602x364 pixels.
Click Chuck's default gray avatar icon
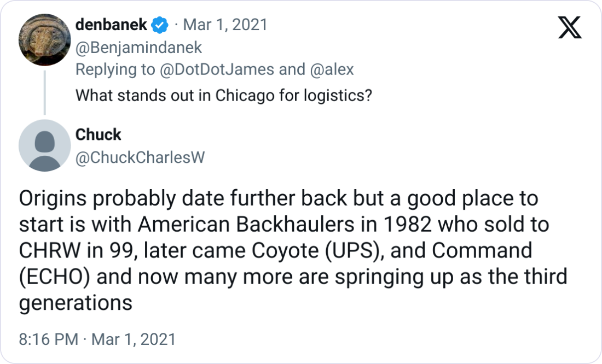pos(45,145)
